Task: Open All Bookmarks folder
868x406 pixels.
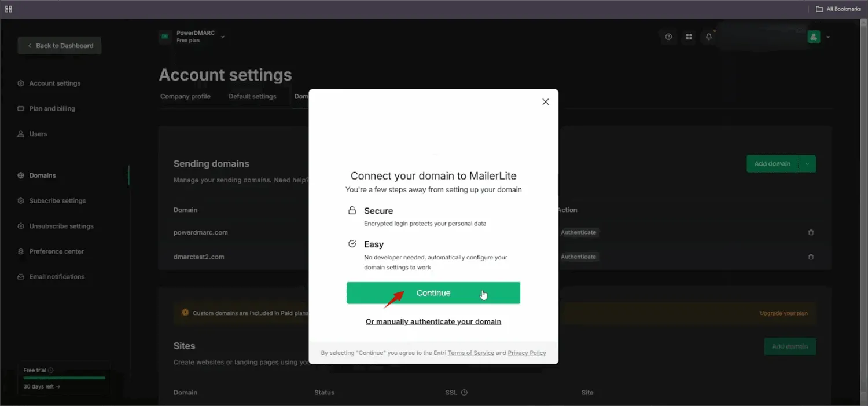Action: pos(838,9)
